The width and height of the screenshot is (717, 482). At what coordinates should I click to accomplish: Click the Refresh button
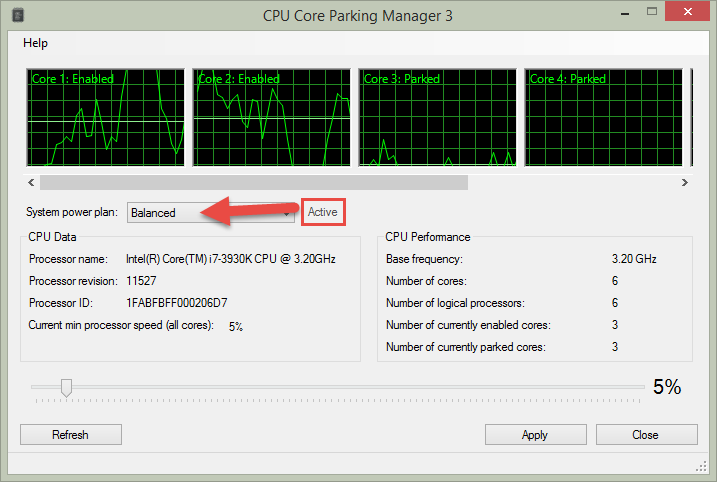[x=71, y=434]
